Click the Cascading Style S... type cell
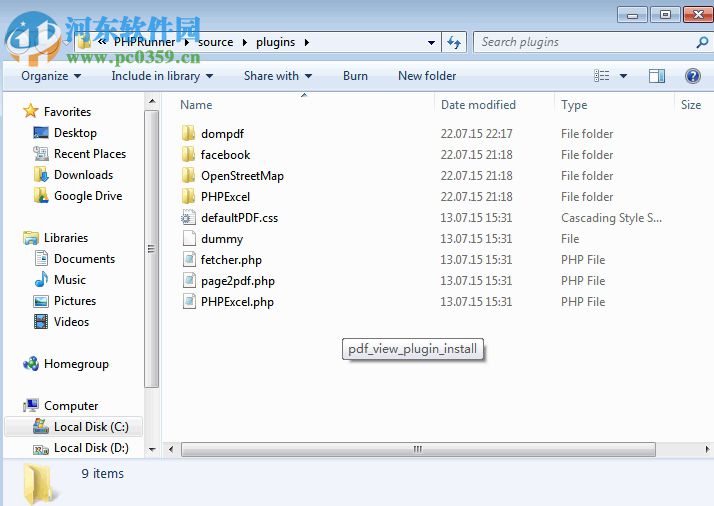 coord(611,218)
